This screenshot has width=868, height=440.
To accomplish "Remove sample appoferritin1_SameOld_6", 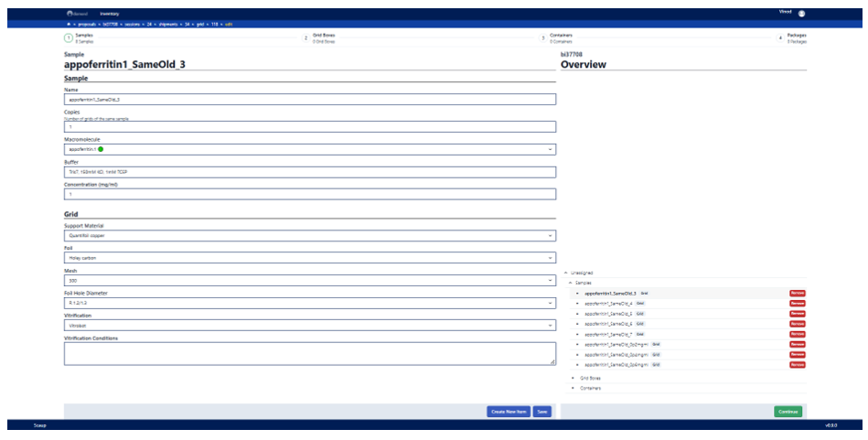I will pyautogui.click(x=798, y=324).
